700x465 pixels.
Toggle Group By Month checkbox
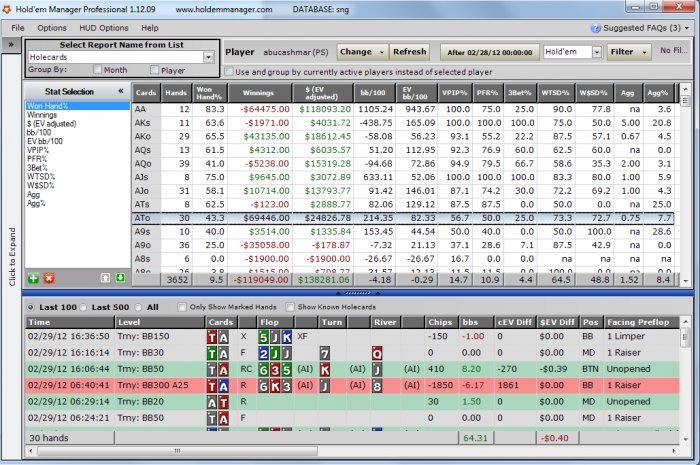coord(97,70)
